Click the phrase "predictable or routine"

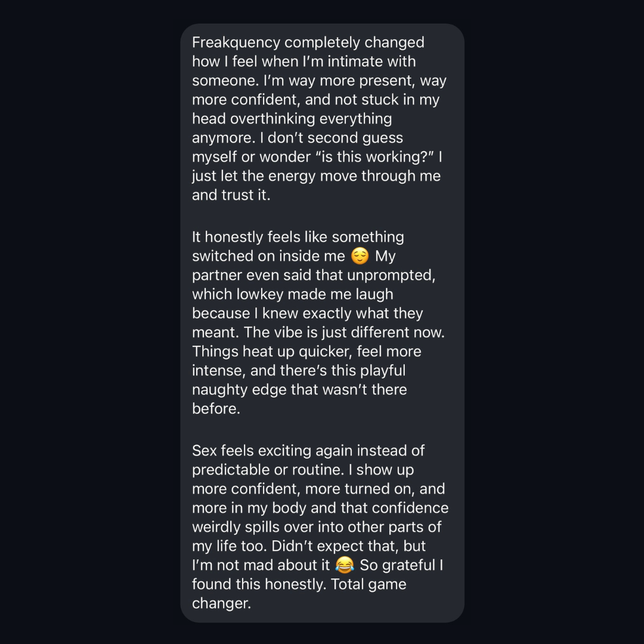coord(267,469)
